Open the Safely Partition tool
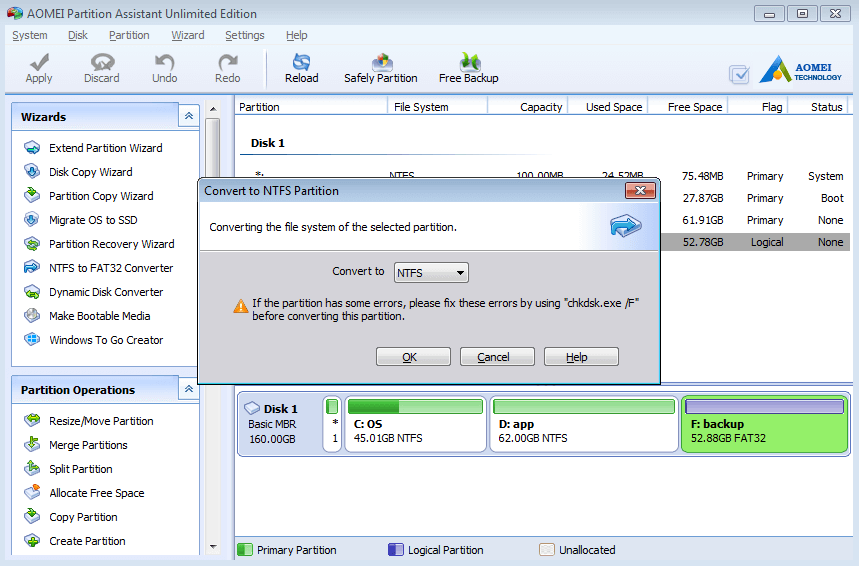The width and height of the screenshot is (859, 566). click(x=381, y=68)
